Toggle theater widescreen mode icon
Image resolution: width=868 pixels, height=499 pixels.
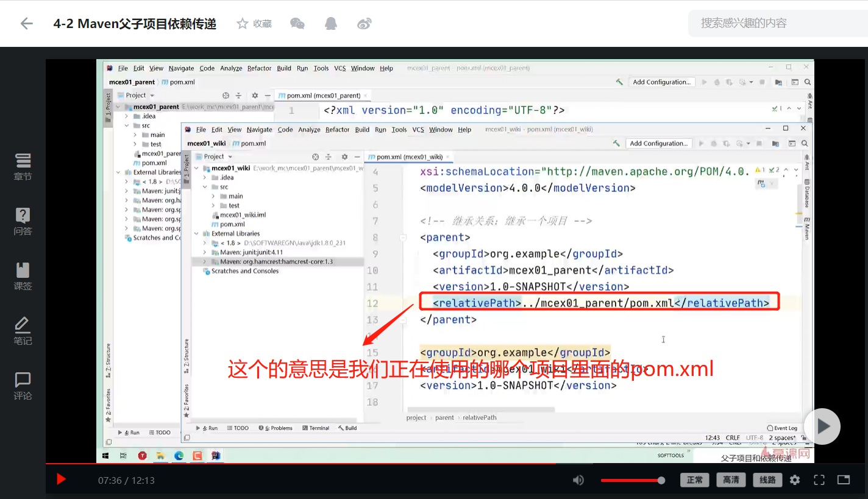coord(844,480)
